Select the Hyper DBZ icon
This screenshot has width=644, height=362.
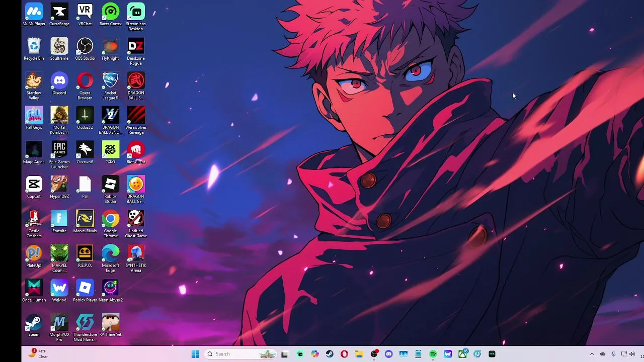(x=59, y=188)
